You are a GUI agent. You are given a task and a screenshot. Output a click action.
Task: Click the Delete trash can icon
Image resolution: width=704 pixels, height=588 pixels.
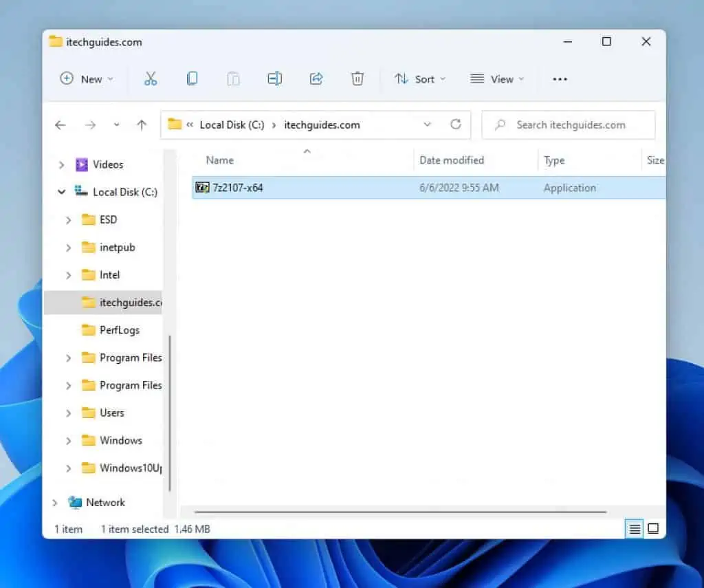click(357, 79)
